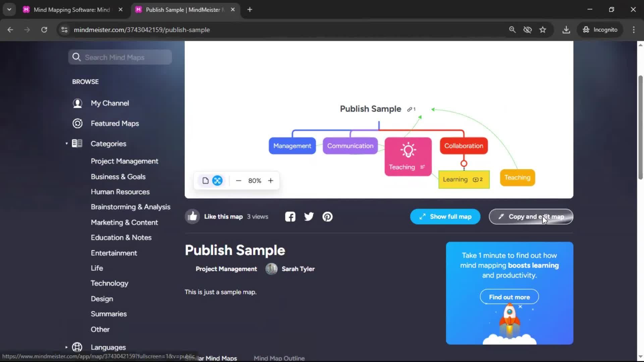The image size is (644, 362).
Task: Open Marketing & Content category
Action: pos(124,222)
